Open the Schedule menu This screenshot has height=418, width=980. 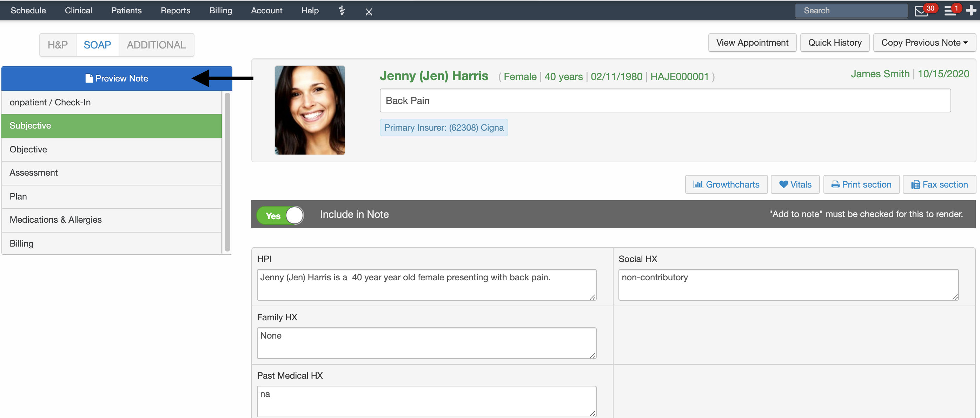(28, 10)
